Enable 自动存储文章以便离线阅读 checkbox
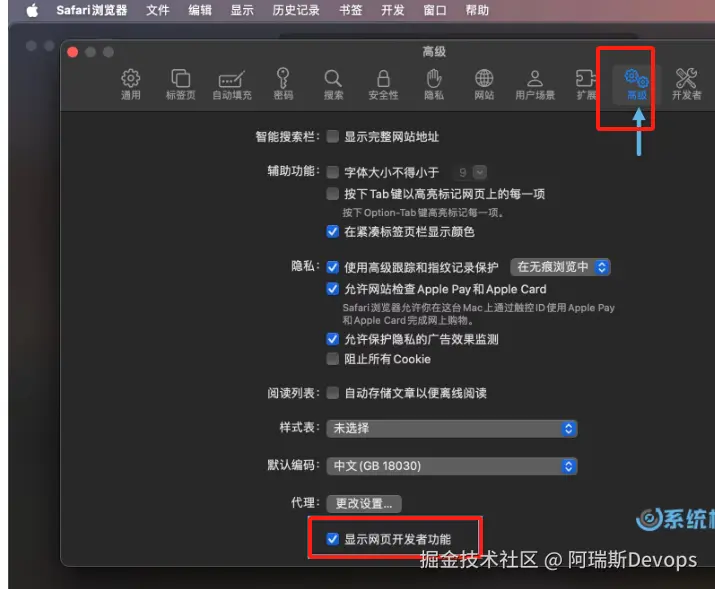The image size is (715, 589). click(x=333, y=393)
